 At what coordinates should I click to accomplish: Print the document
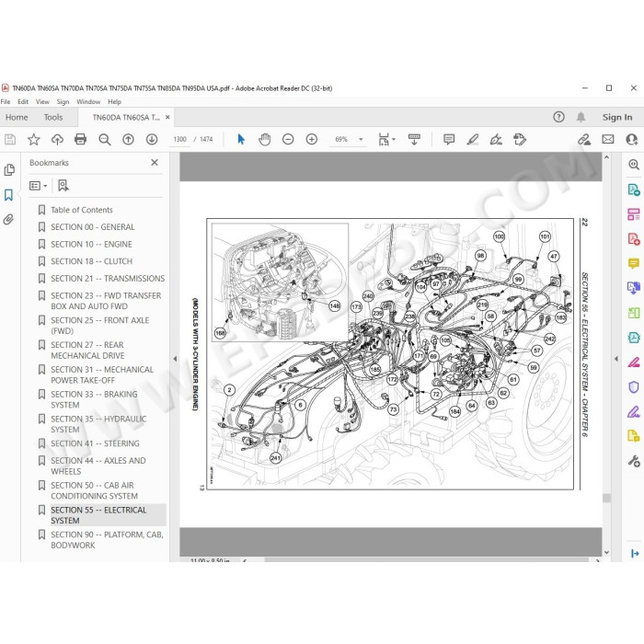pos(81,139)
